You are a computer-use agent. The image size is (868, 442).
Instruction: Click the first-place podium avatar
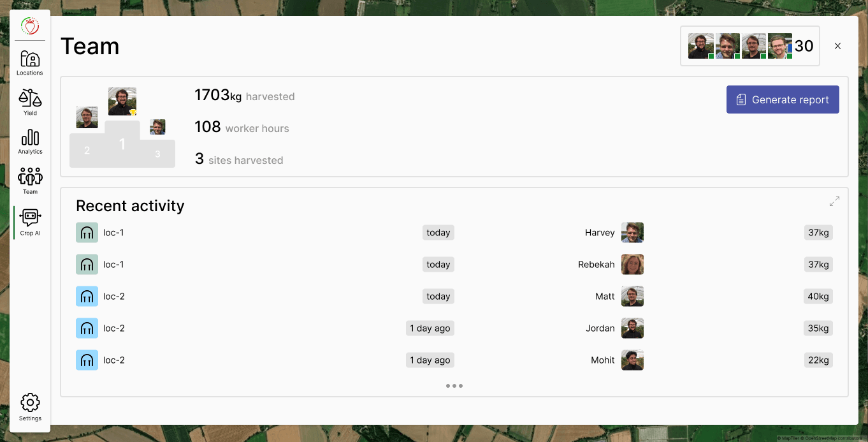[122, 101]
